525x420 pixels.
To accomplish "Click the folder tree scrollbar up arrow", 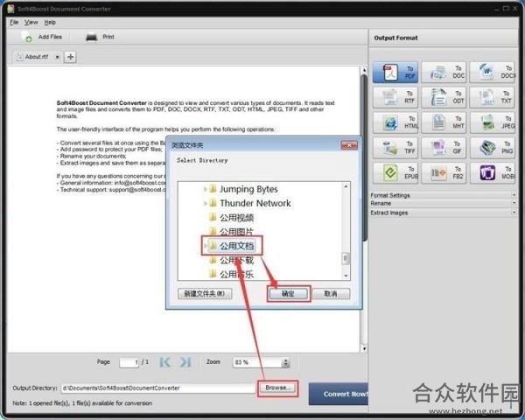I will [346, 185].
